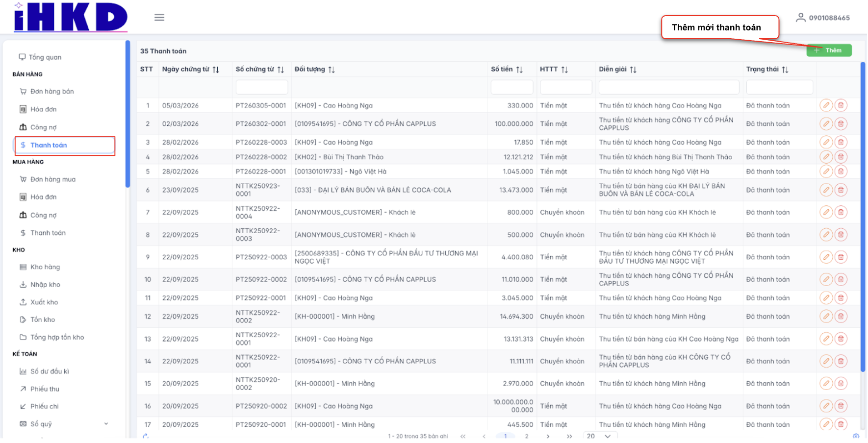868x443 pixels.
Task: Click the green Thêm button
Action: pos(829,50)
